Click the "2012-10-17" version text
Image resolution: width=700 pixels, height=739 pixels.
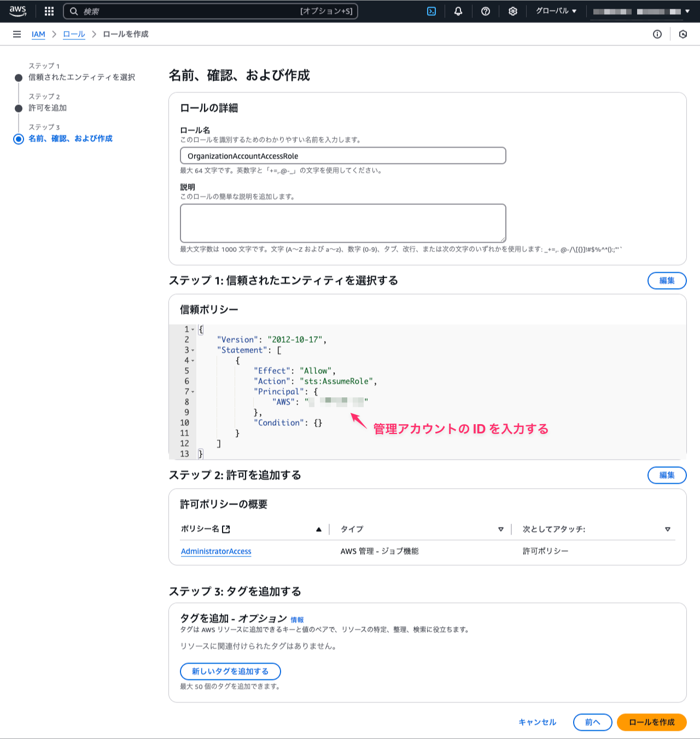click(295, 340)
